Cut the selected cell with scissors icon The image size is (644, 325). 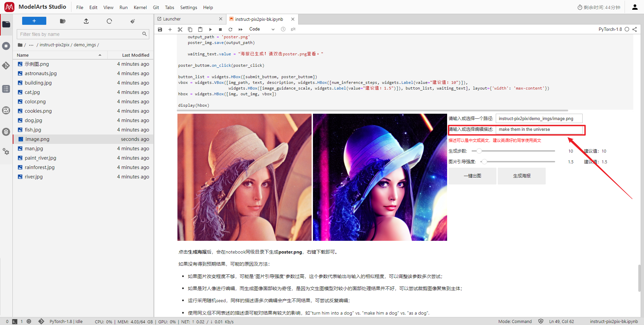click(x=180, y=30)
